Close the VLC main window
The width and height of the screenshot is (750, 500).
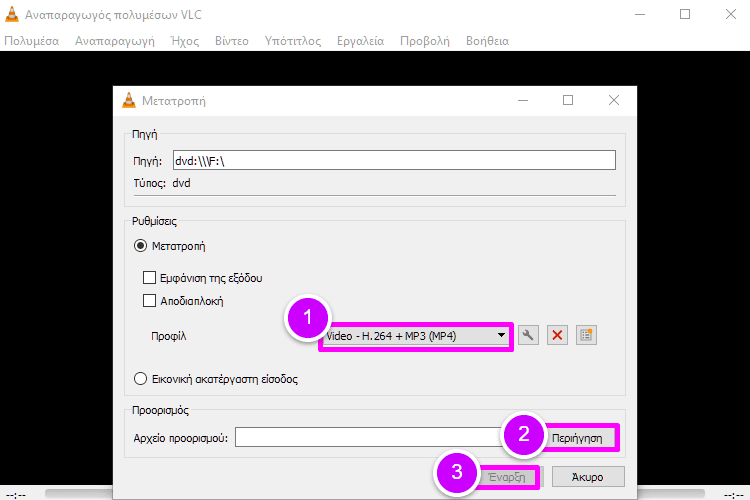pos(730,14)
